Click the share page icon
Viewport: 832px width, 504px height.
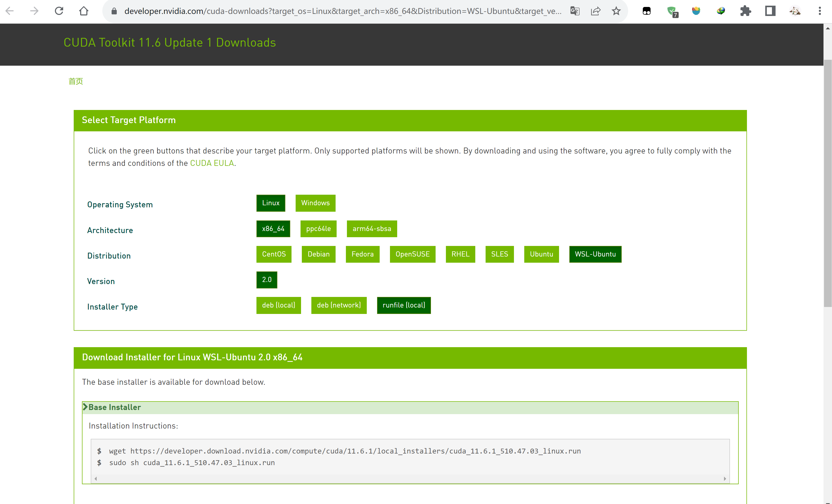pyautogui.click(x=596, y=11)
